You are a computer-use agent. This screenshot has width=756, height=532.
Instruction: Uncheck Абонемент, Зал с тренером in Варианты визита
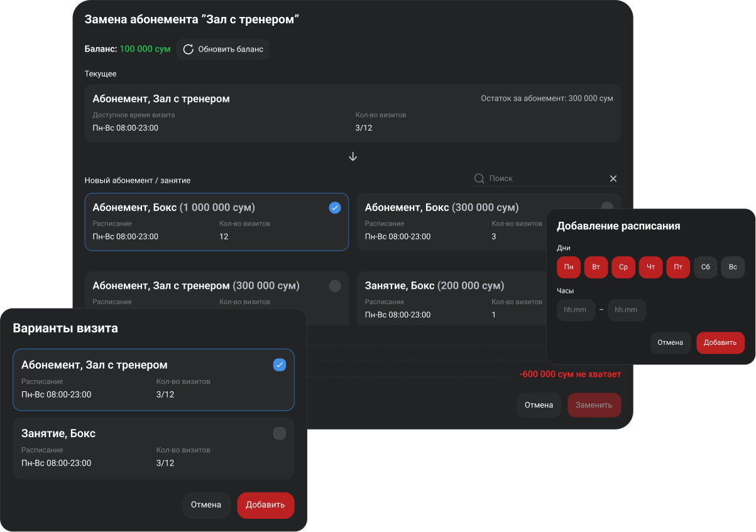[x=280, y=365]
